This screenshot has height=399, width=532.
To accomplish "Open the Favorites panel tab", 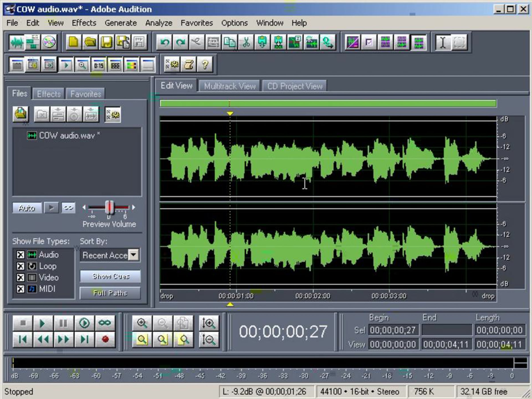I will (x=86, y=94).
